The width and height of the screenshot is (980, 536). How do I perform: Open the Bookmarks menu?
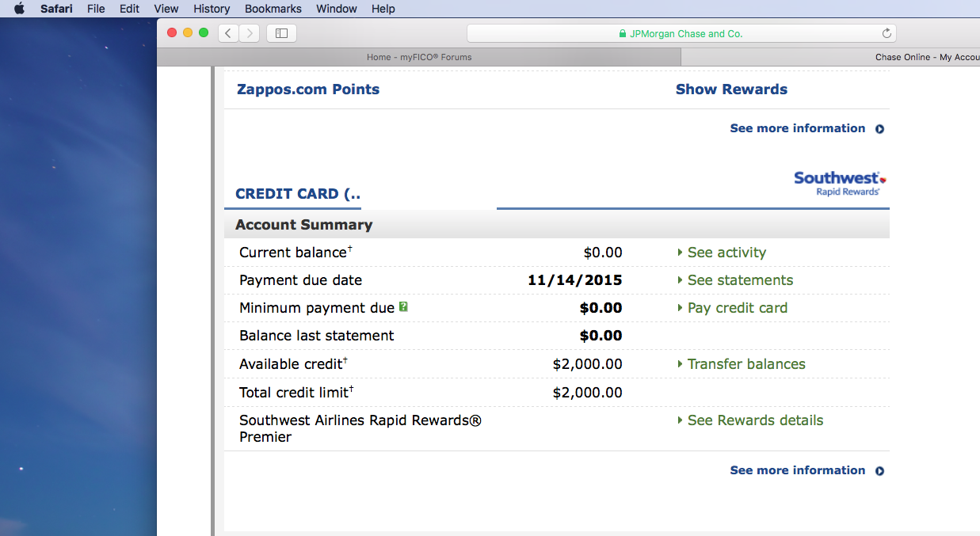(x=273, y=9)
